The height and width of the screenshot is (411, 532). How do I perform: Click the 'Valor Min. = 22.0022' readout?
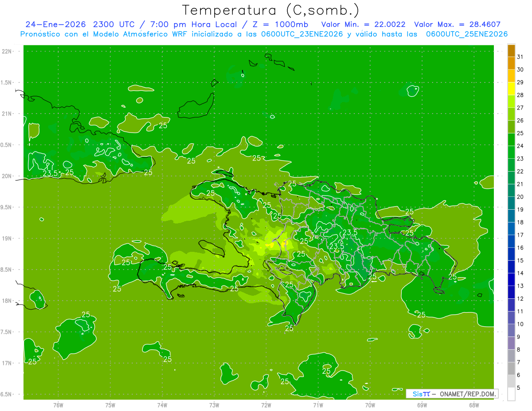[x=364, y=24]
